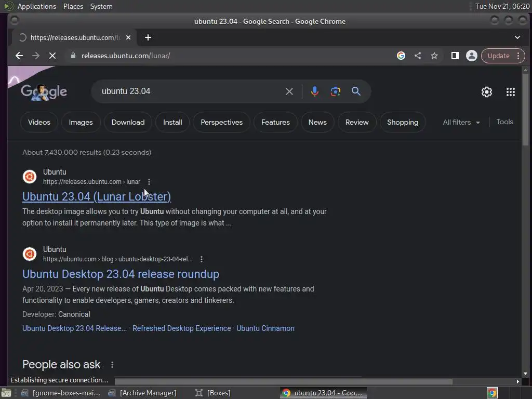Switch to News results
Image resolution: width=532 pixels, height=399 pixels.
coord(317,122)
